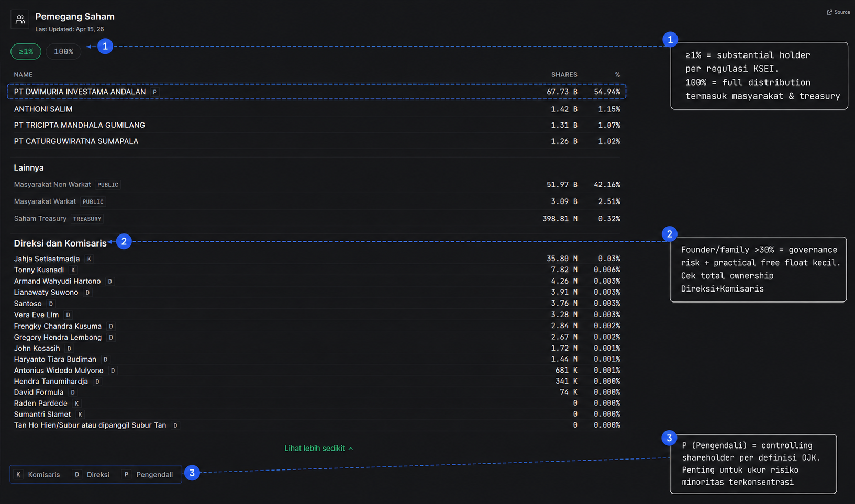Click the D badge beside Vera Eve Lim
The width and height of the screenshot is (855, 504).
point(68,315)
